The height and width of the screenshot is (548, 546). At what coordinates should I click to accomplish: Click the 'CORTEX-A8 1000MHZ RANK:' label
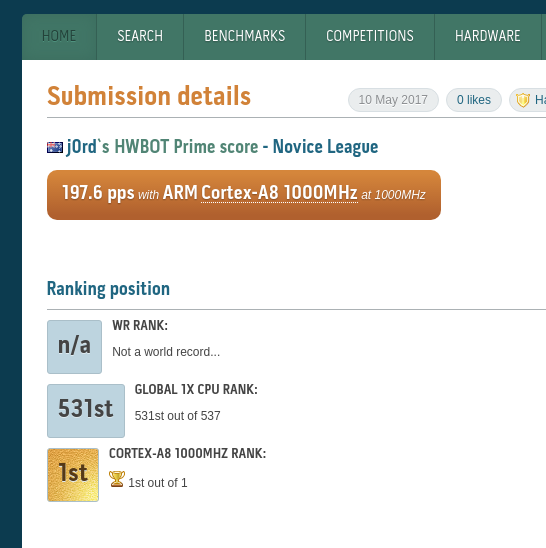187,454
